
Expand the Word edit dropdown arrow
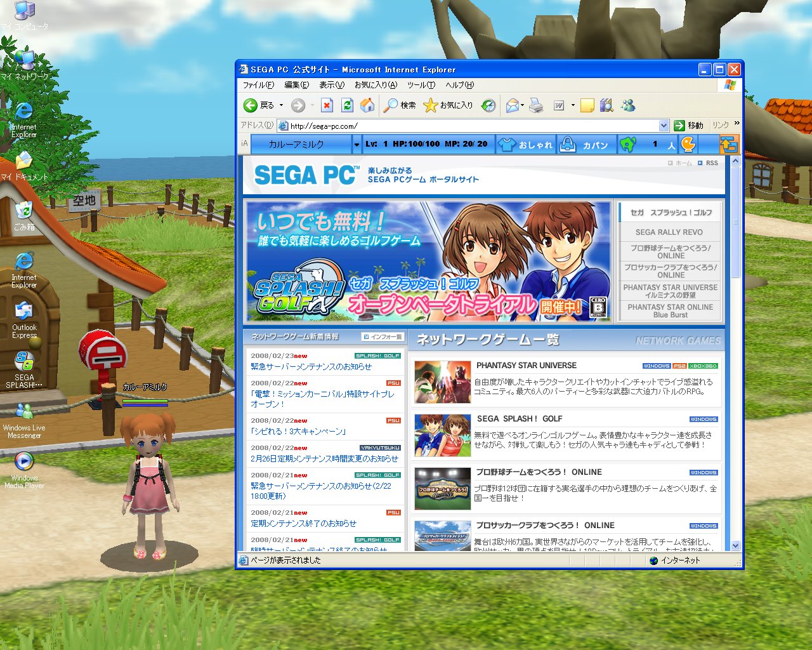click(573, 105)
